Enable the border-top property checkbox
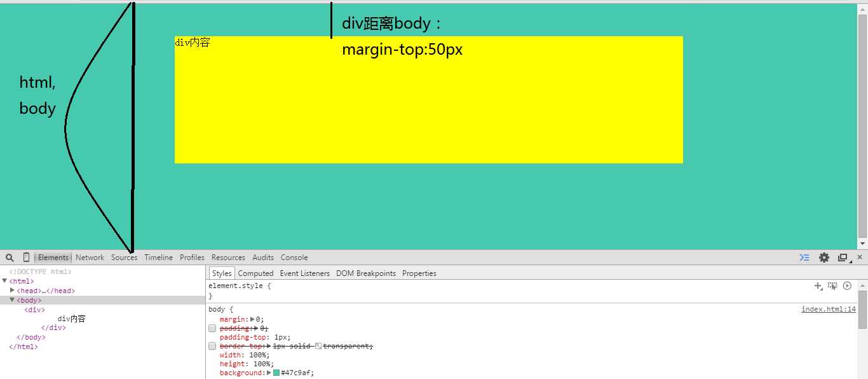 pyautogui.click(x=212, y=346)
